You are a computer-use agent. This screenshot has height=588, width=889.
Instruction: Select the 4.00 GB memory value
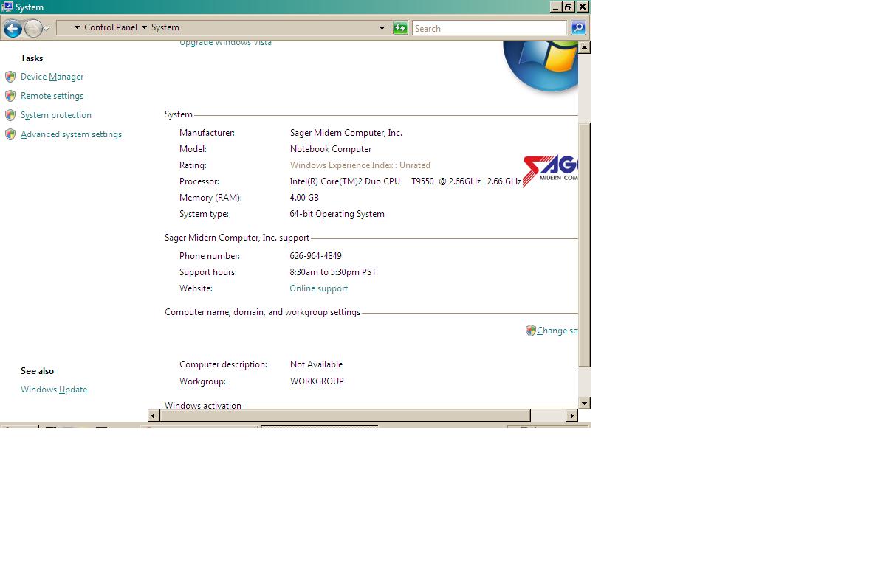coord(304,198)
